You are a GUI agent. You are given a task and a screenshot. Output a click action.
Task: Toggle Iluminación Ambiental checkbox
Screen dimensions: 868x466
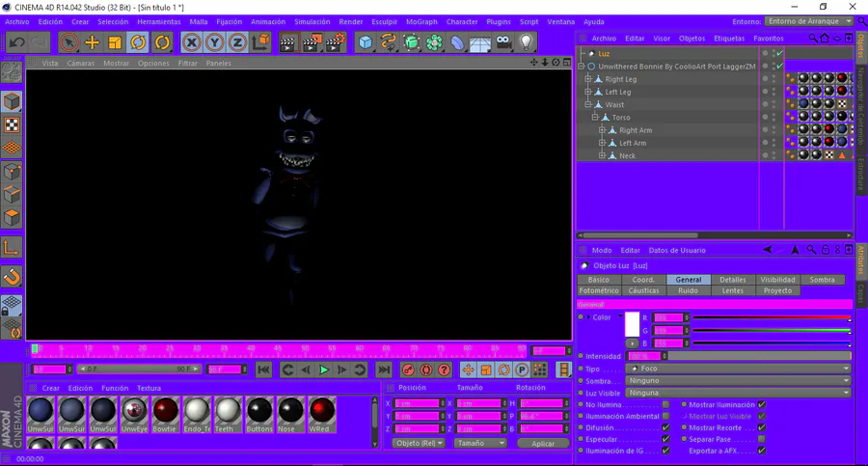click(665, 416)
